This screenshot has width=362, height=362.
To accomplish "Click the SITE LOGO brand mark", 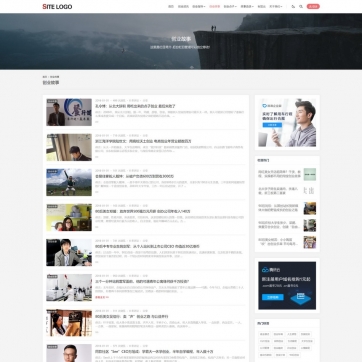I will pyautogui.click(x=57, y=6).
